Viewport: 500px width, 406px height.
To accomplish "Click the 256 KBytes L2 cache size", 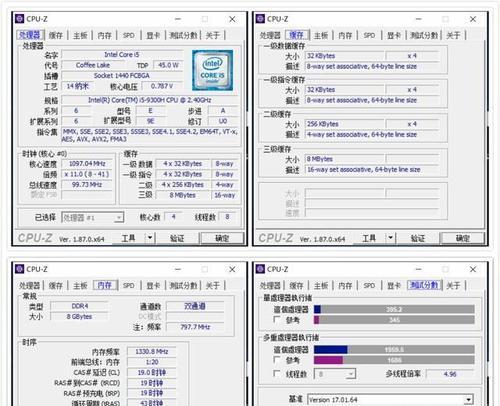I will point(345,124).
